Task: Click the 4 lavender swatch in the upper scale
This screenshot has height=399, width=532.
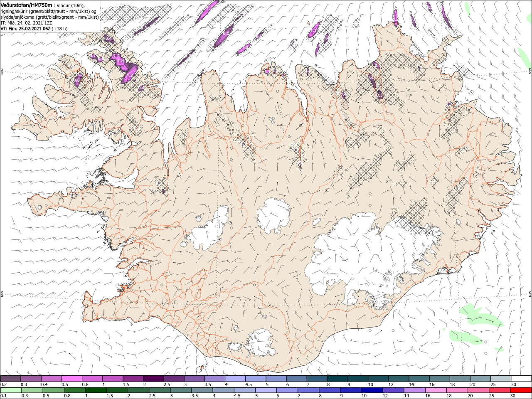Action: pyautogui.click(x=235, y=378)
